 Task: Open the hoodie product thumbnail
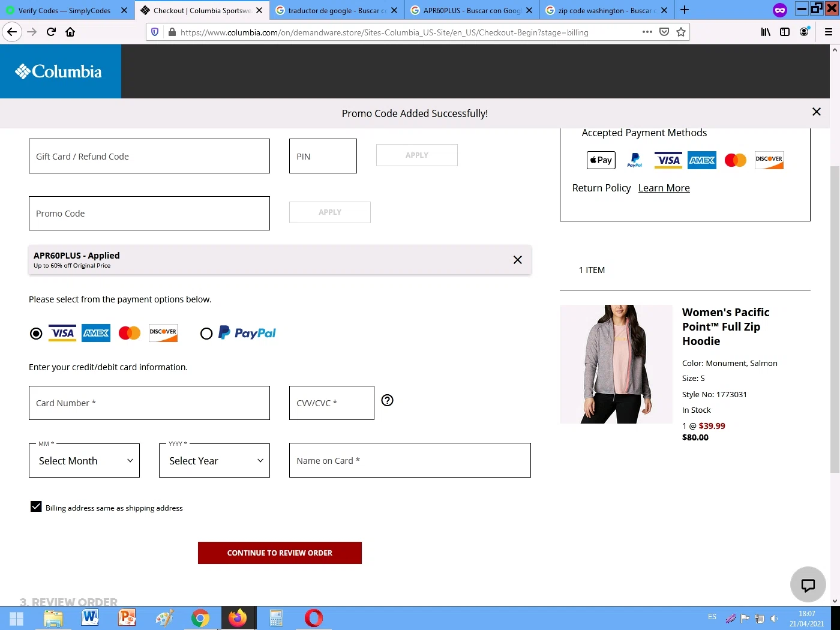click(616, 364)
